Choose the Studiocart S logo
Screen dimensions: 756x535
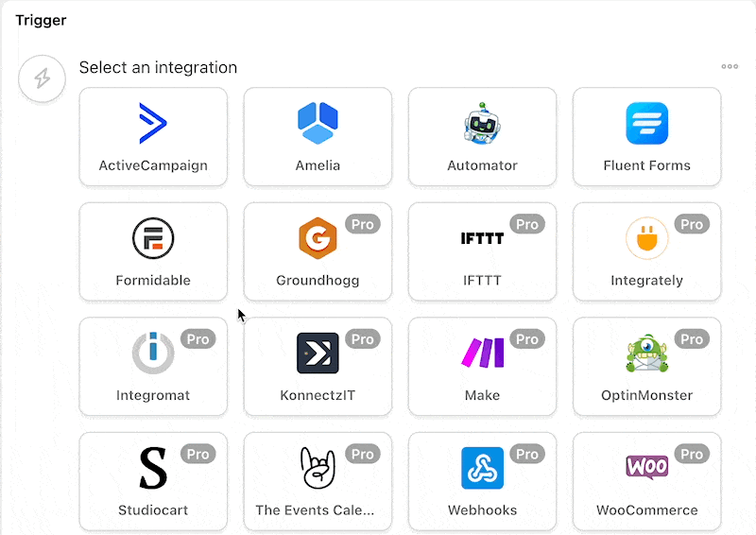153,468
